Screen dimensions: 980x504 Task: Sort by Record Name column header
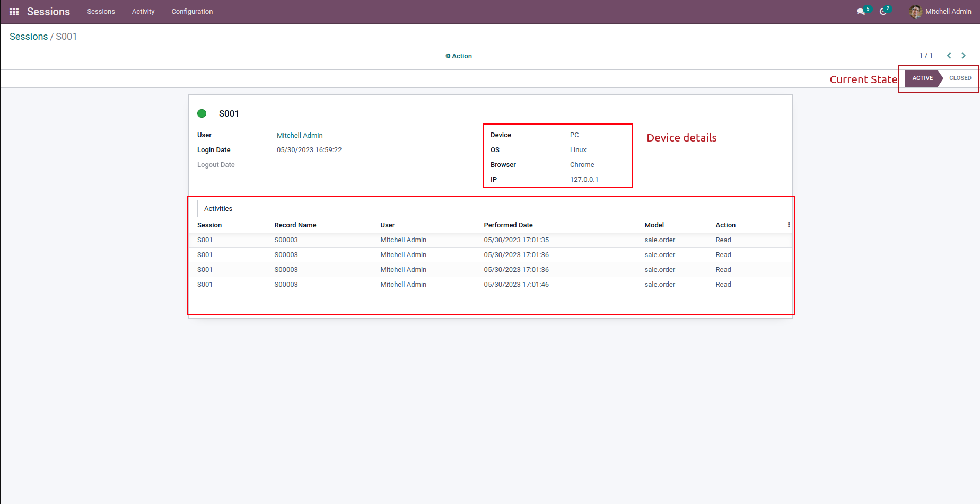pos(295,225)
